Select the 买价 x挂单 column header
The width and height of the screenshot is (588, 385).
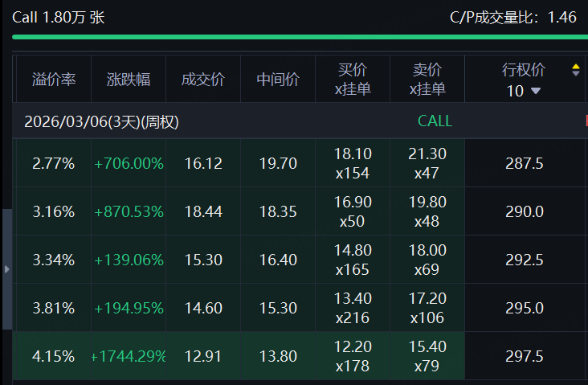353,80
